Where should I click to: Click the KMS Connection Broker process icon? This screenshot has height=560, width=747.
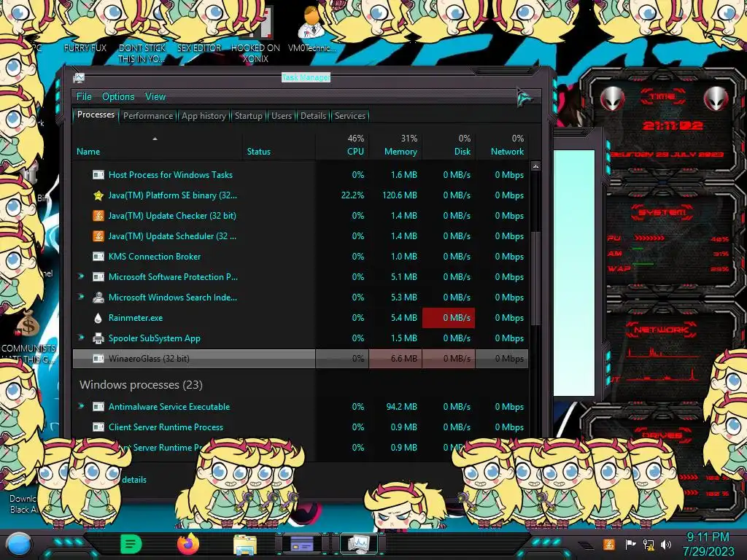[98, 257]
